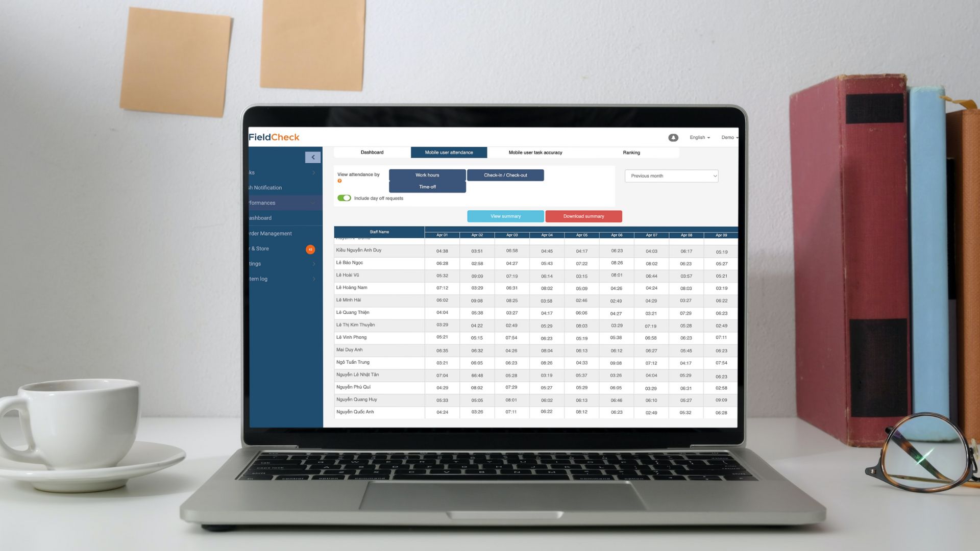The width and height of the screenshot is (980, 551).
Task: Click the Order Management menu item
Action: 271,233
